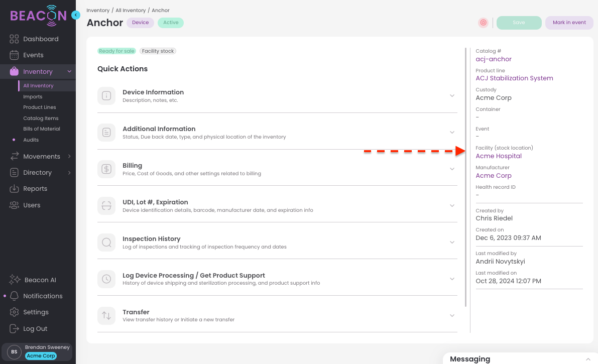The height and width of the screenshot is (364, 598).
Task: Click the Transfer section title
Action: (136, 312)
